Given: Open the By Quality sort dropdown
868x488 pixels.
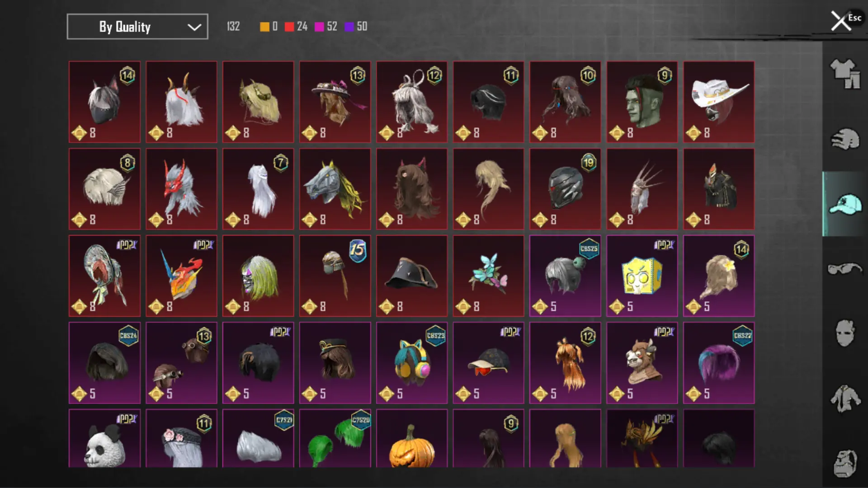Looking at the screenshot, I should pyautogui.click(x=137, y=27).
